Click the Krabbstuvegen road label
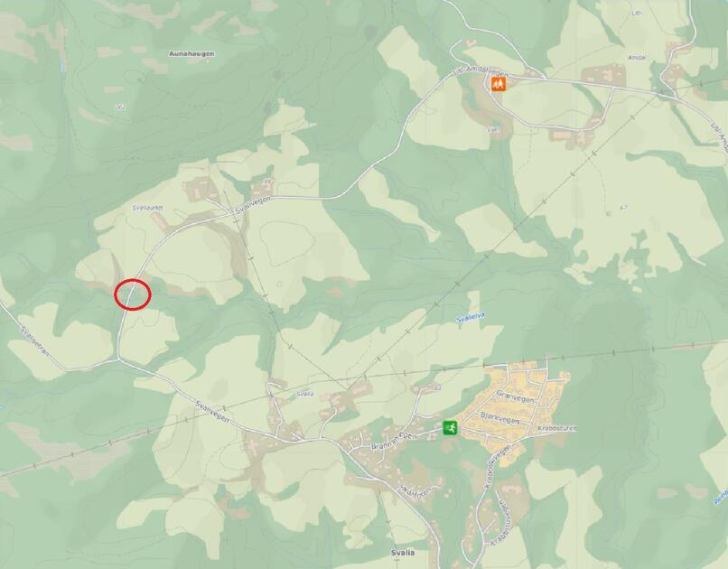The height and width of the screenshot is (569, 728). click(x=498, y=466)
